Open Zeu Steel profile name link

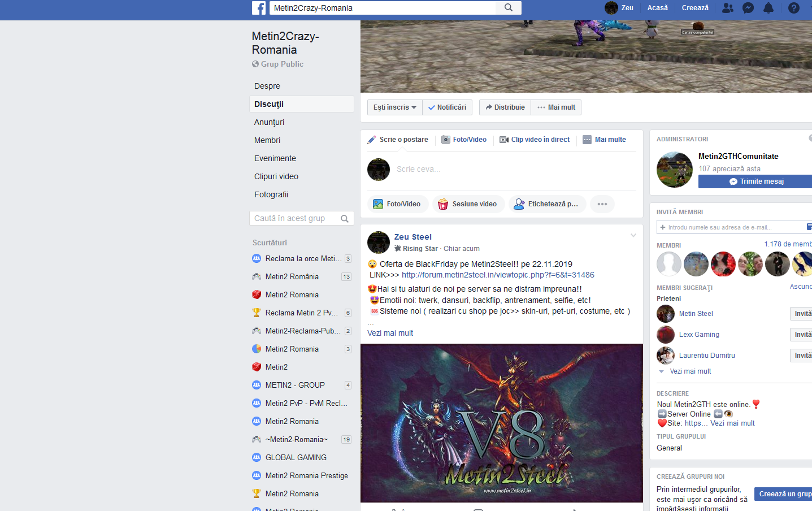pos(412,237)
